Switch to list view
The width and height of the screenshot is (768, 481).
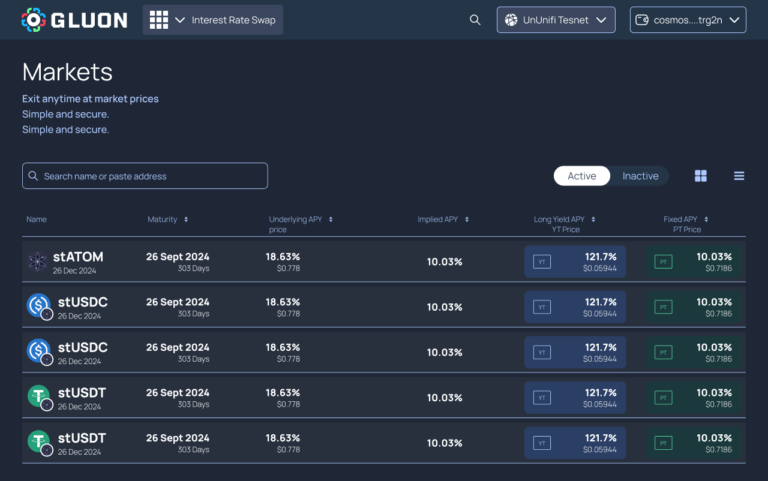[739, 176]
